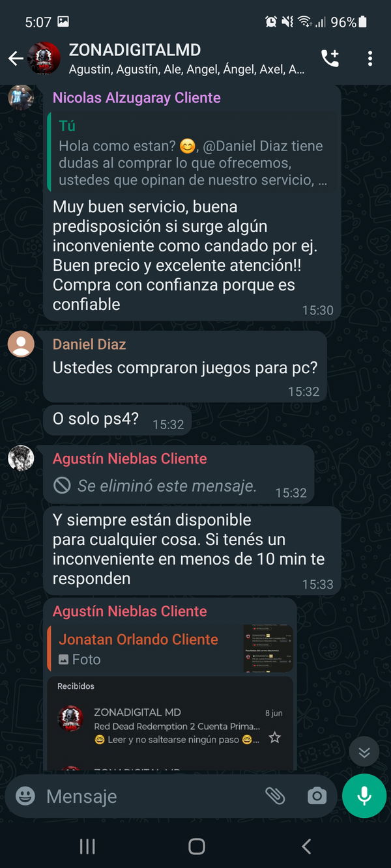Screen dimensions: 391x868
Task: Open the ZONADIGITALMD group info header
Action: [186, 59]
